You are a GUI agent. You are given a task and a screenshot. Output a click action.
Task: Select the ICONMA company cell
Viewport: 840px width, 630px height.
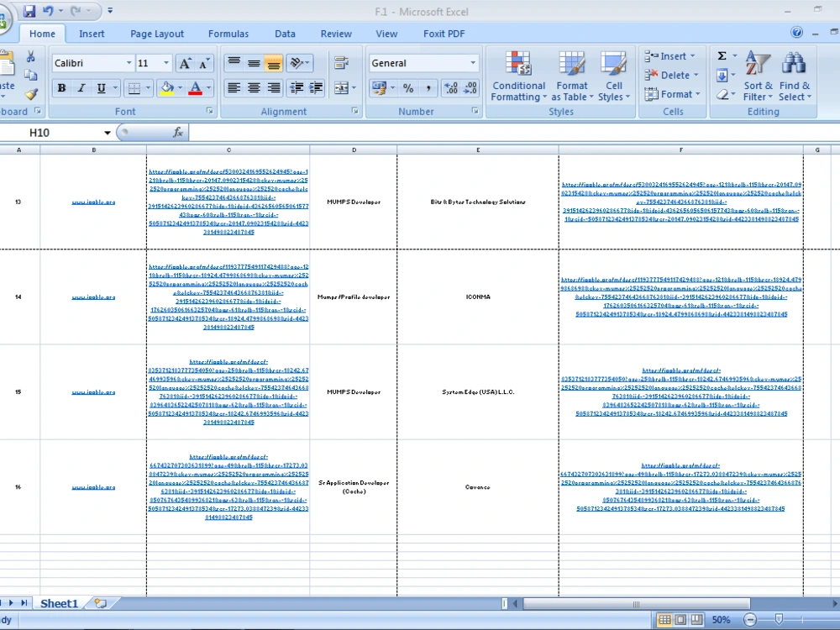tap(478, 297)
